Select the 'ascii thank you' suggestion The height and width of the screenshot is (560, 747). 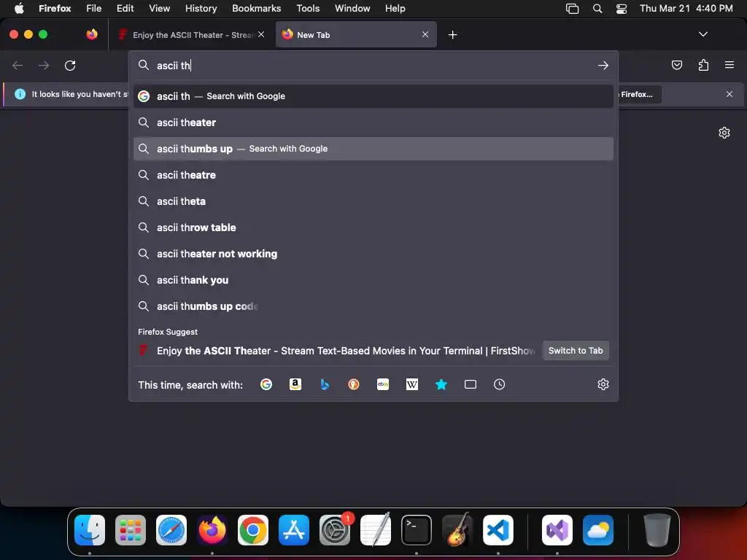click(373, 280)
